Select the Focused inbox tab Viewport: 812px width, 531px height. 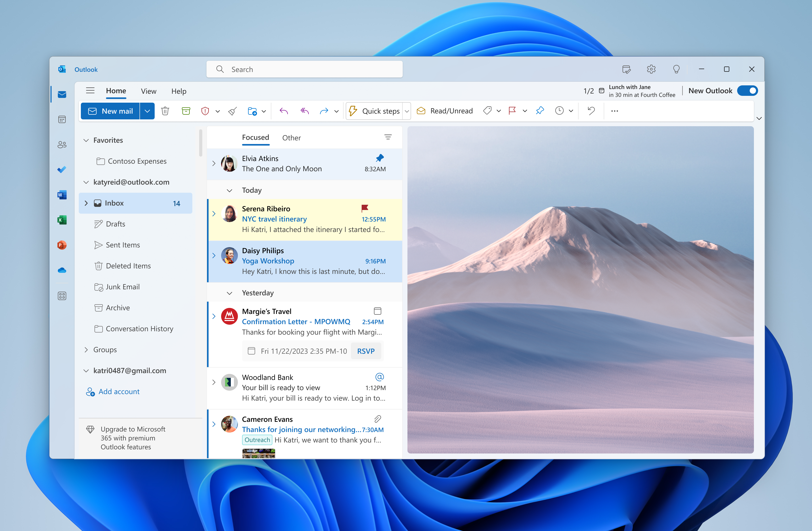(255, 137)
